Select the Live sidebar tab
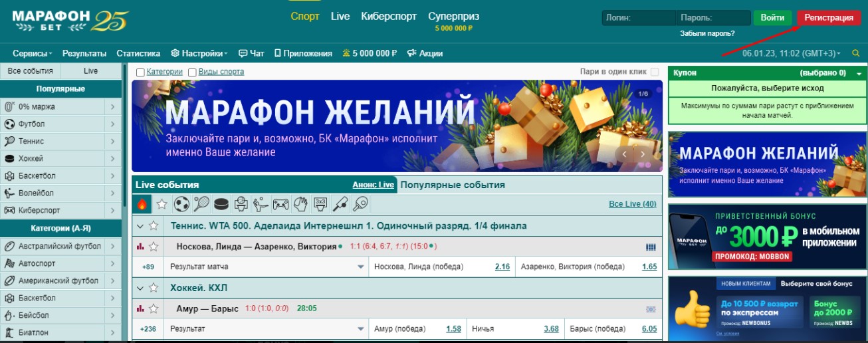Screen dimensions: 868x343 click(x=91, y=71)
